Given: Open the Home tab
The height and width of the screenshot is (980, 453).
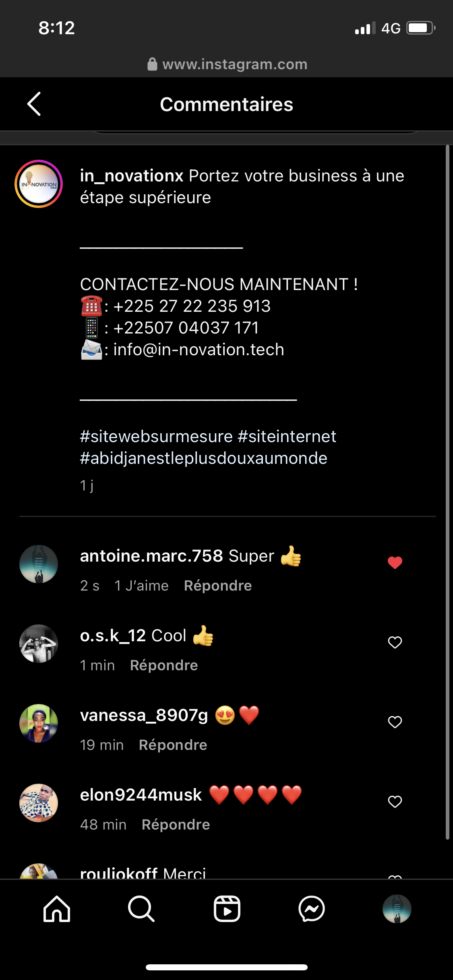Looking at the screenshot, I should pos(57,909).
